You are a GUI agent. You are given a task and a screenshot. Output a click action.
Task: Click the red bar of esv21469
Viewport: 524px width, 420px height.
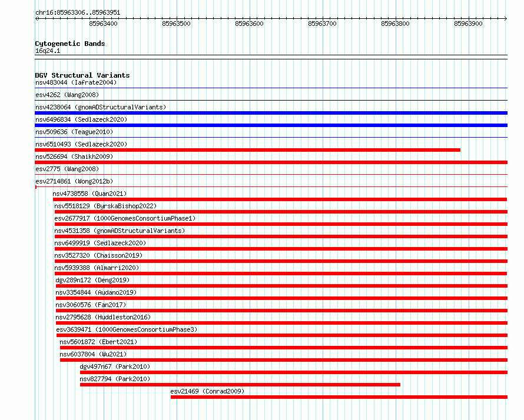pyautogui.click(x=339, y=397)
